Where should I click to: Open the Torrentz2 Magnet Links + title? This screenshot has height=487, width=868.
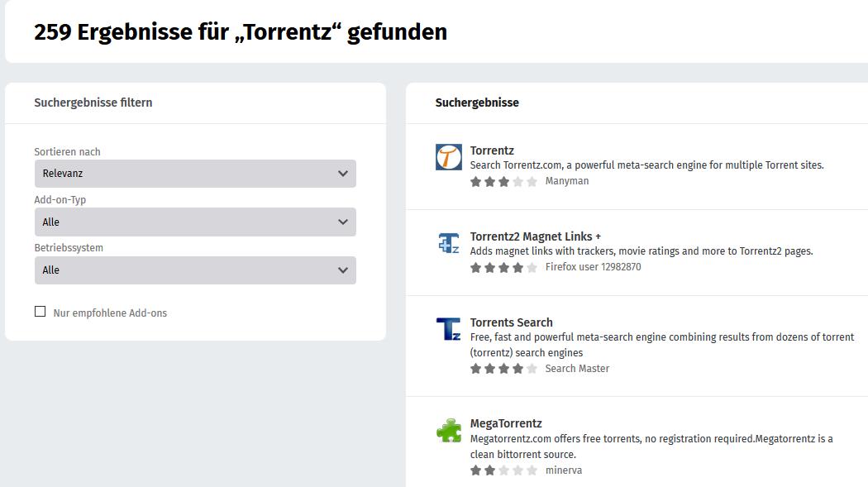click(x=535, y=236)
